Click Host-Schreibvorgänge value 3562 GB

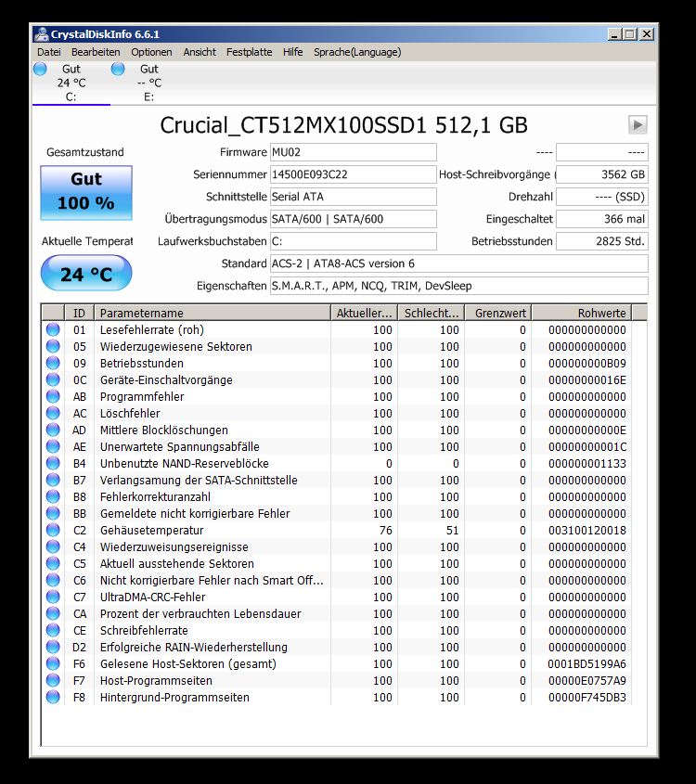[602, 174]
